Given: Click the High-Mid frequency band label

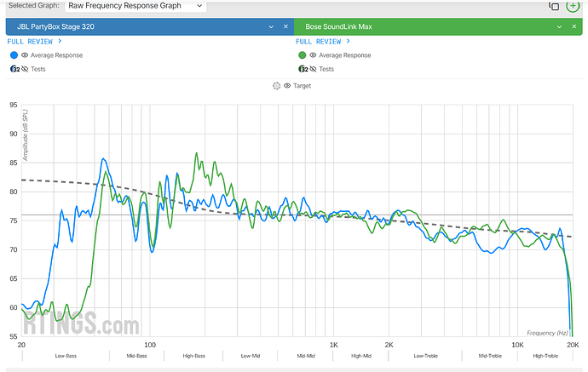Looking at the screenshot, I should coord(361,356).
